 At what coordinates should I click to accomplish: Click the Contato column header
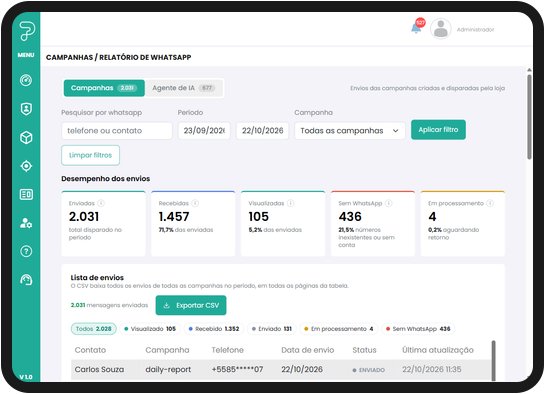(x=90, y=350)
